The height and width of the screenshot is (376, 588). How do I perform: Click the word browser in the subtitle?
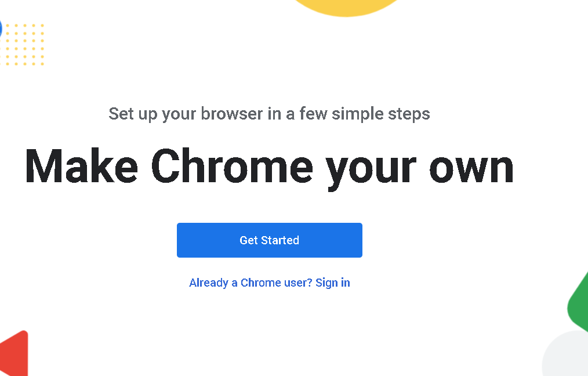pyautogui.click(x=232, y=114)
